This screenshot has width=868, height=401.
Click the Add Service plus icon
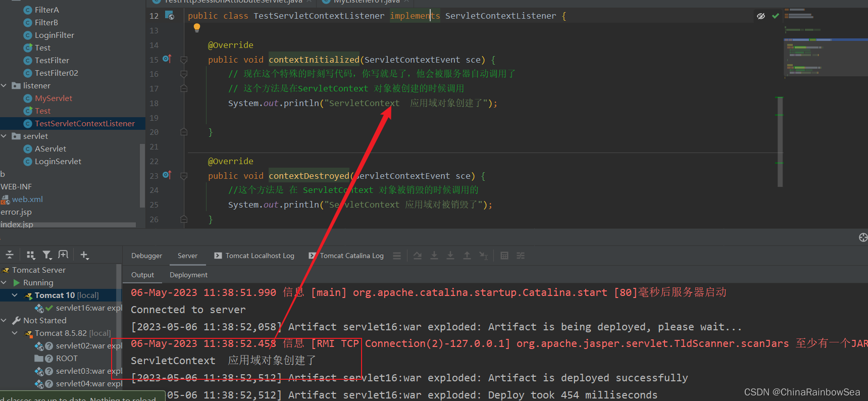click(x=84, y=255)
